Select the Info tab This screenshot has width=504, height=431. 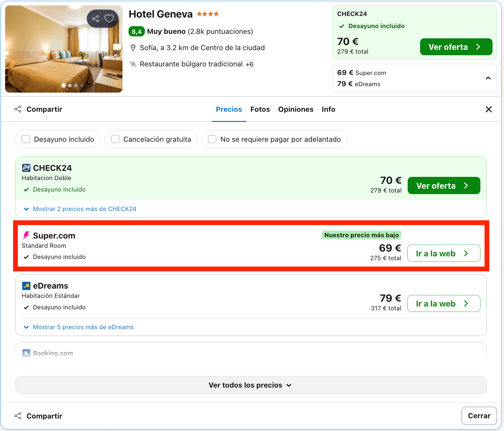coord(329,110)
